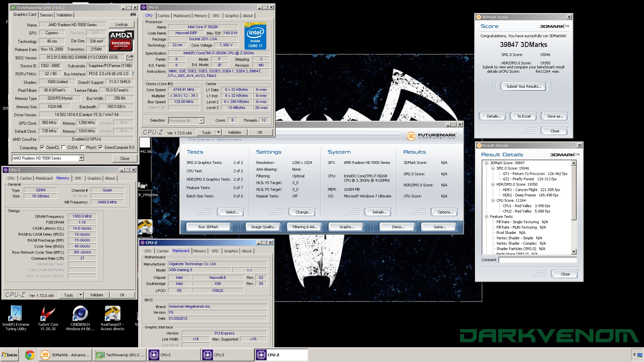644x362 pixels.
Task: Click Result Details scroll down arrow
Action: tap(574, 252)
